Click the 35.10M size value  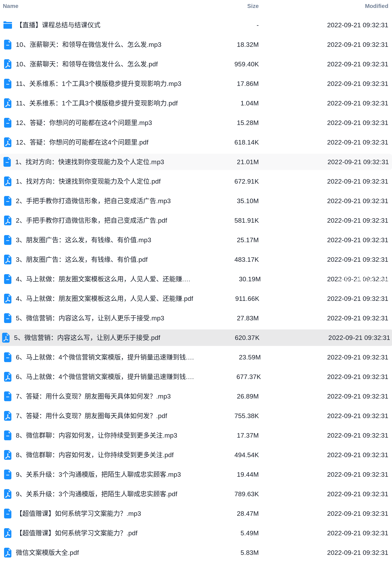248,201
